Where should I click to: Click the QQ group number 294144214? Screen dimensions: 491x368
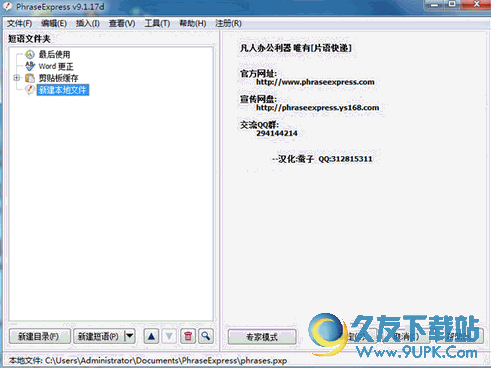point(277,133)
